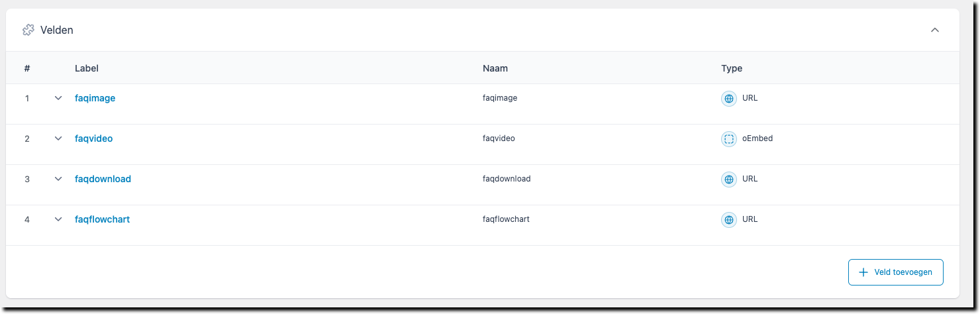The height and width of the screenshot is (314, 980).
Task: Click the URL globe icon for faqdownload
Action: coord(729,180)
